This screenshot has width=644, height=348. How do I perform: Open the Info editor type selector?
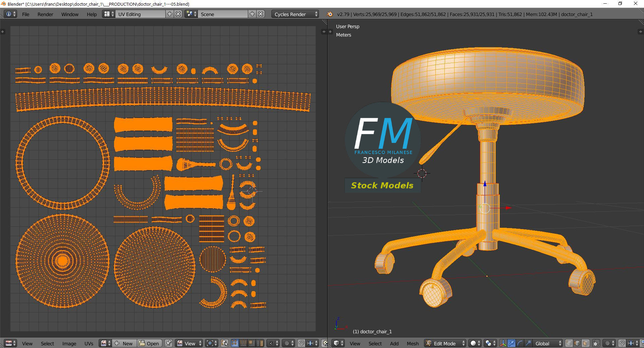pyautogui.click(x=10, y=14)
